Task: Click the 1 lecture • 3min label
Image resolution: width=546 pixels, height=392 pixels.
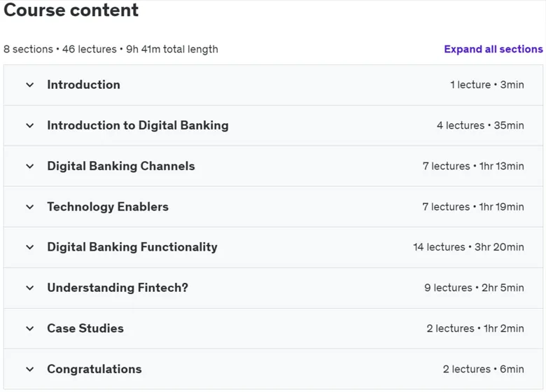Action: click(x=486, y=85)
